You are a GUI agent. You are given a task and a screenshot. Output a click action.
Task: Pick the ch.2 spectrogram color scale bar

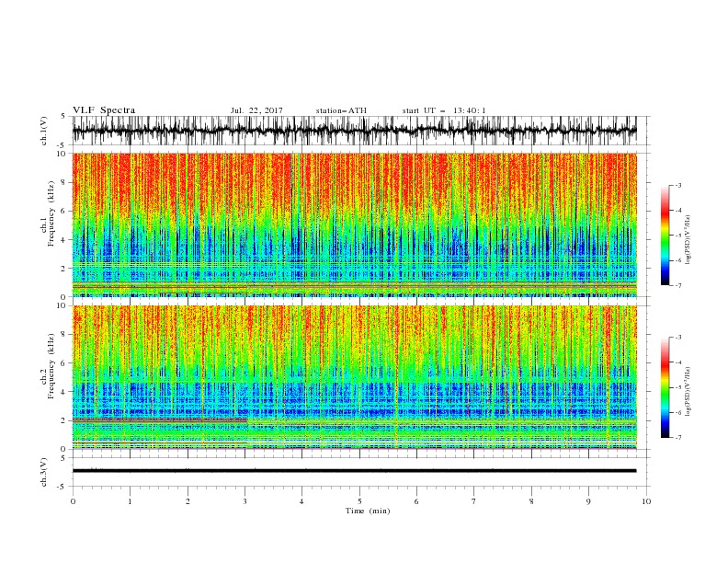(665, 387)
